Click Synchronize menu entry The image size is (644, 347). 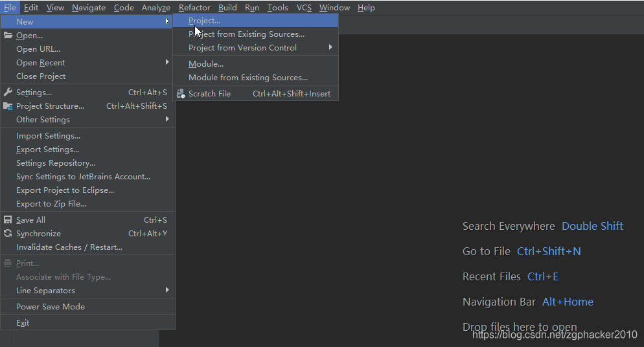point(88,234)
